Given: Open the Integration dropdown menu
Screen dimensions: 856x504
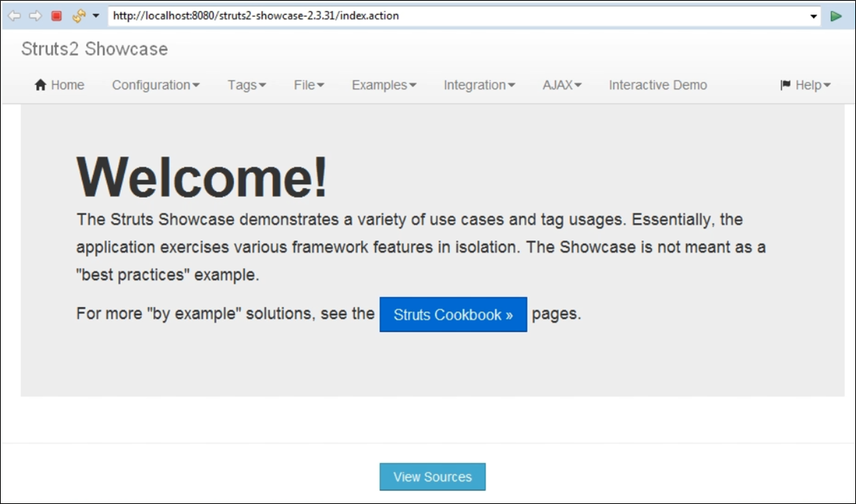Looking at the screenshot, I should click(478, 85).
